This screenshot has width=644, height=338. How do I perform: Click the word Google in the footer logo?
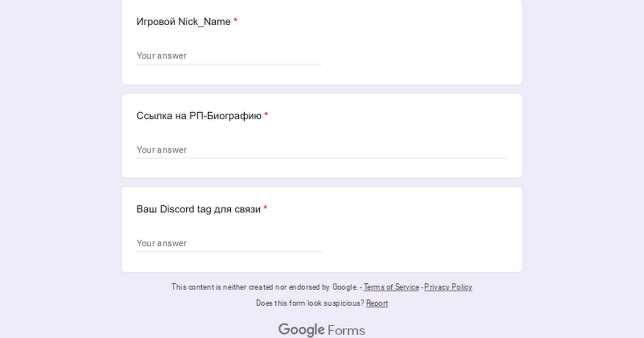(x=301, y=329)
